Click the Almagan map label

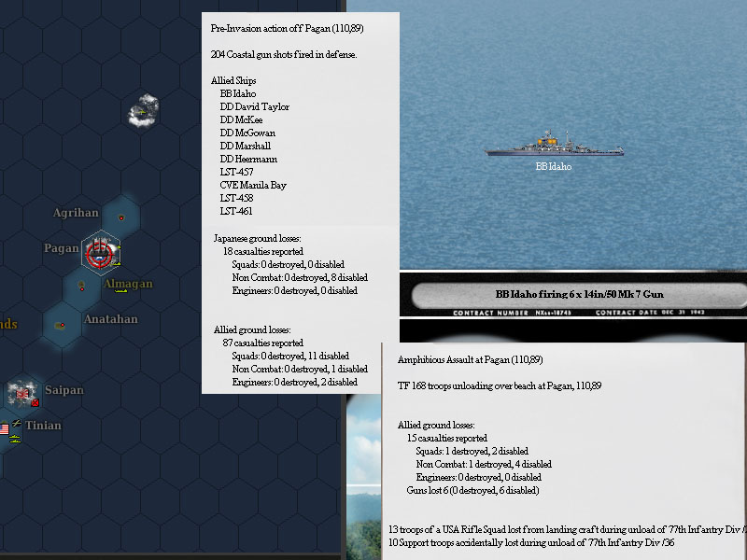128,284
